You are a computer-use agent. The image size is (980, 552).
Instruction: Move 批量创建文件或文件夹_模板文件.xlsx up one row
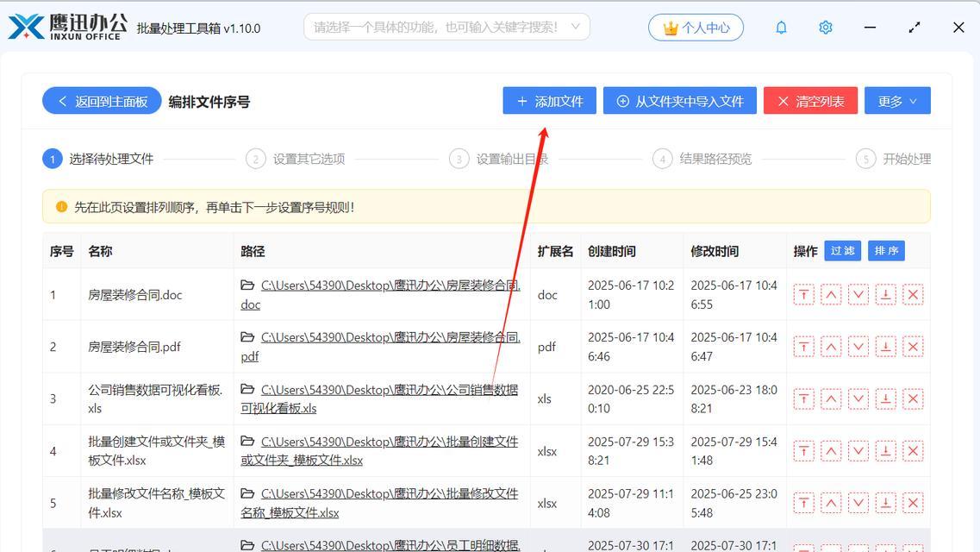click(831, 451)
